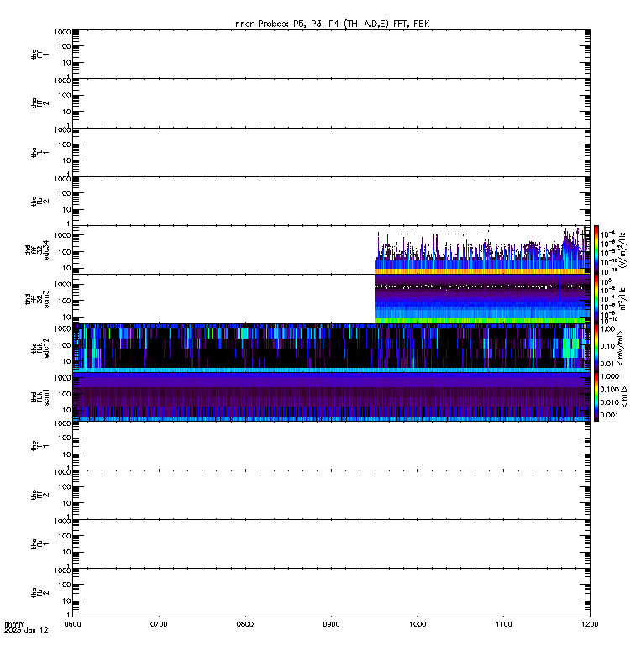Image resolution: width=630 pixels, height=672 pixels.
Task: Click the 'thd fbk scm1' panel label
Action: [x=39, y=396]
